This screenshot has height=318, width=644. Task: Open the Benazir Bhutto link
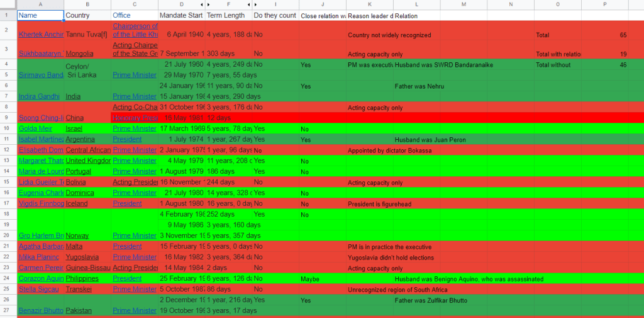pos(40,310)
